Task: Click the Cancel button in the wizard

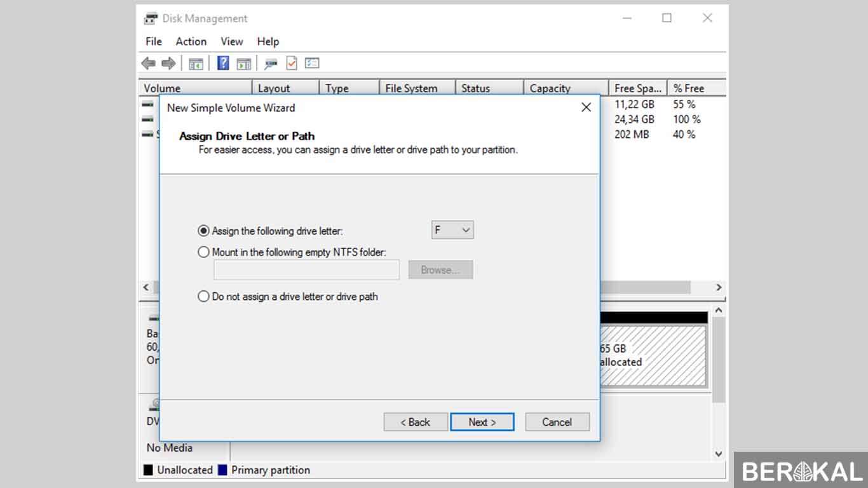Action: point(557,422)
